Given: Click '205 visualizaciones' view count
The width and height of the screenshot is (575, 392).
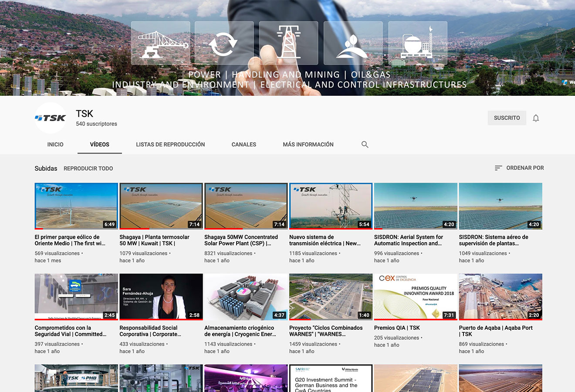Looking at the screenshot, I should 396,338.
